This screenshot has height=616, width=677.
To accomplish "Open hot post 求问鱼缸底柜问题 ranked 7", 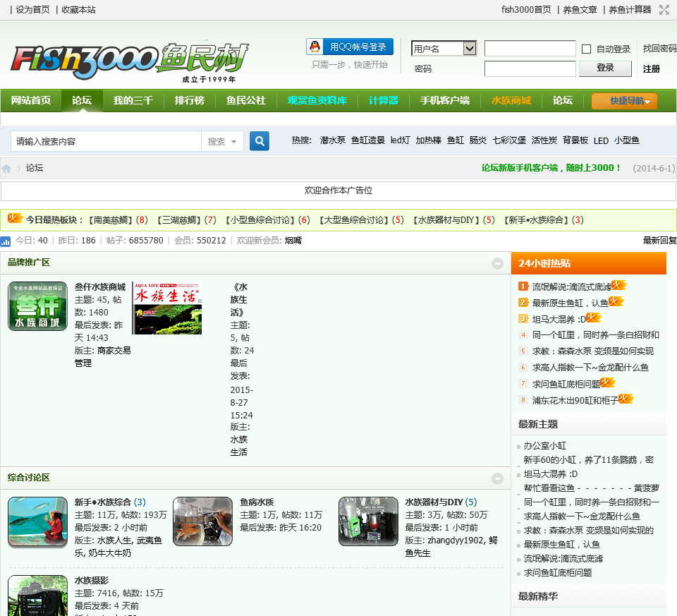I will click(566, 384).
